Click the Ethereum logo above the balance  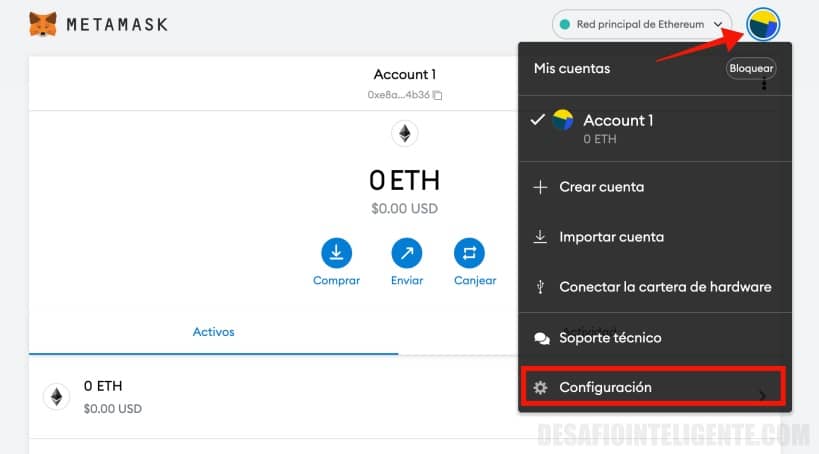pyautogui.click(x=405, y=134)
